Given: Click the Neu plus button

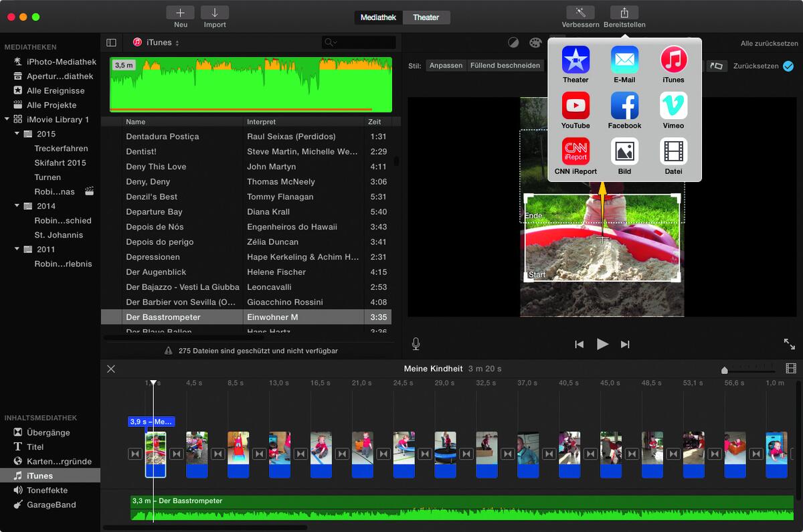Looking at the screenshot, I should click(x=181, y=13).
